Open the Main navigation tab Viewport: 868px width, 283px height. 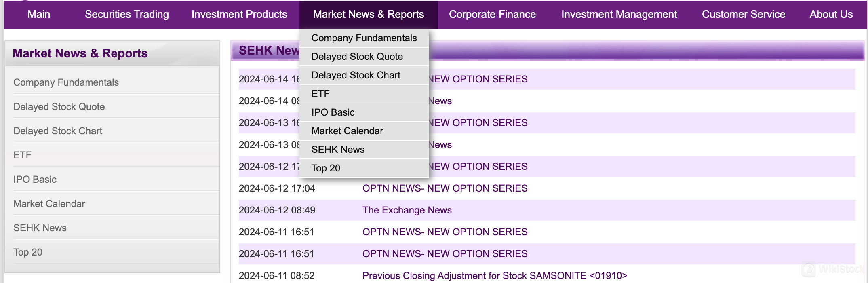click(39, 15)
